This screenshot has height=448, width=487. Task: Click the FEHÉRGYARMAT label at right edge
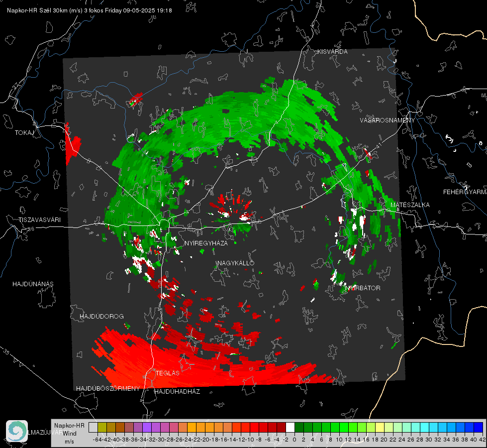tap(465, 192)
